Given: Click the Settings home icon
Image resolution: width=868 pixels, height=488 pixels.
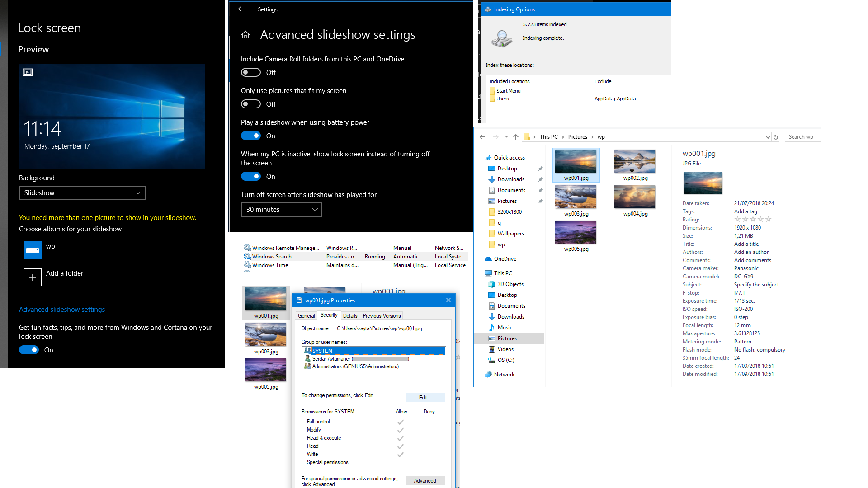Looking at the screenshot, I should (x=245, y=35).
